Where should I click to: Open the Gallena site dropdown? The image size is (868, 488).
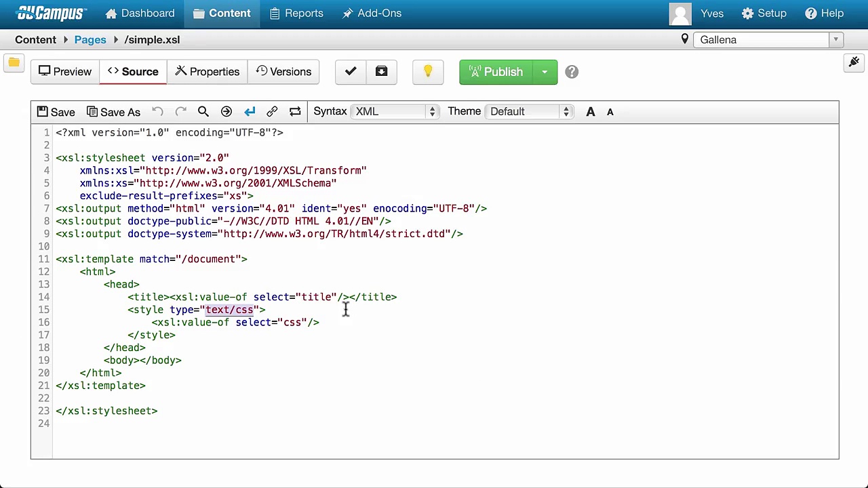click(x=768, y=40)
